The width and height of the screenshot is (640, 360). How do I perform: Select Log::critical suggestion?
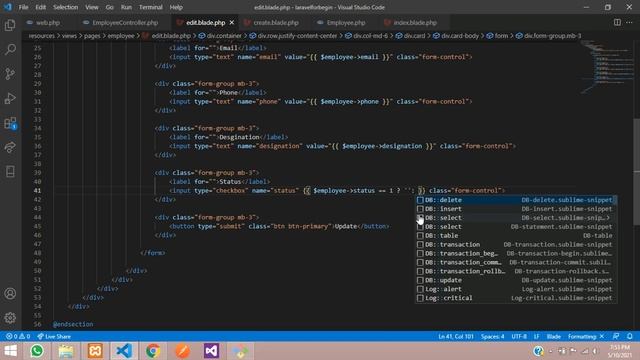[516, 298]
